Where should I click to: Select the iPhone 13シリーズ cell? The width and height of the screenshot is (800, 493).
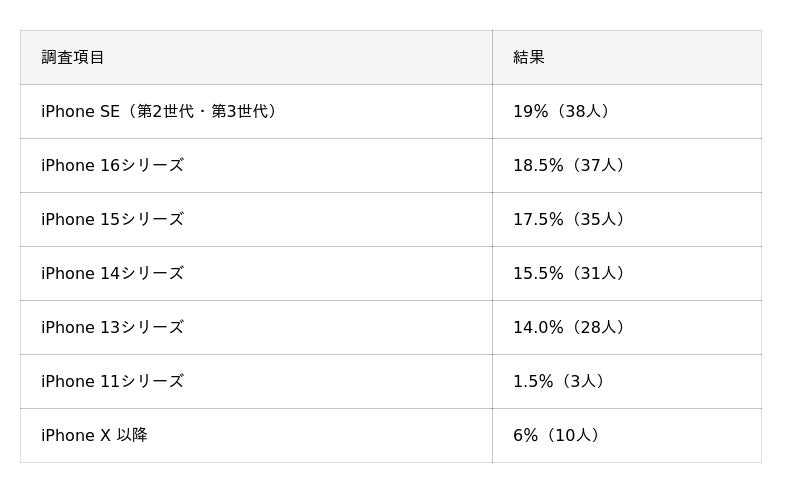112,328
